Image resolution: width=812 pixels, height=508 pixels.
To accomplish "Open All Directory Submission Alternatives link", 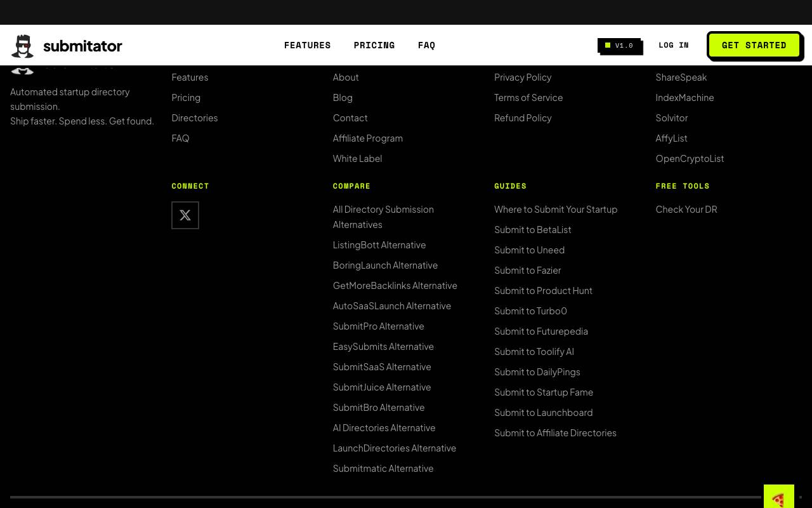I will pyautogui.click(x=383, y=217).
